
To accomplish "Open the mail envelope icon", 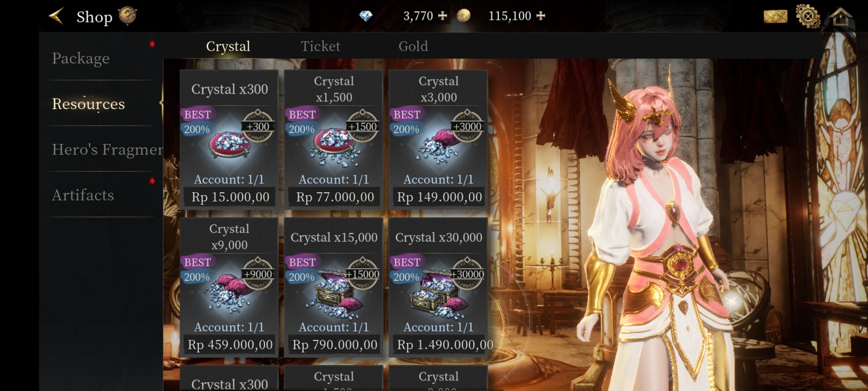I will pyautogui.click(x=775, y=16).
